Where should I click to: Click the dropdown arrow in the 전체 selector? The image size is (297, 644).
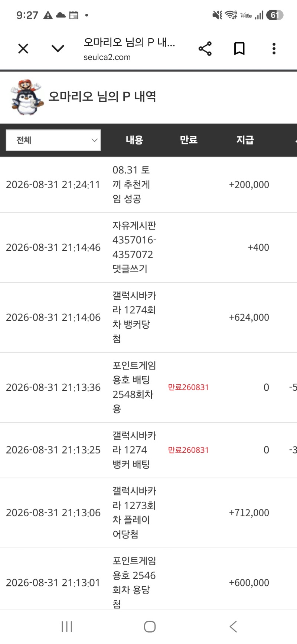click(x=94, y=140)
